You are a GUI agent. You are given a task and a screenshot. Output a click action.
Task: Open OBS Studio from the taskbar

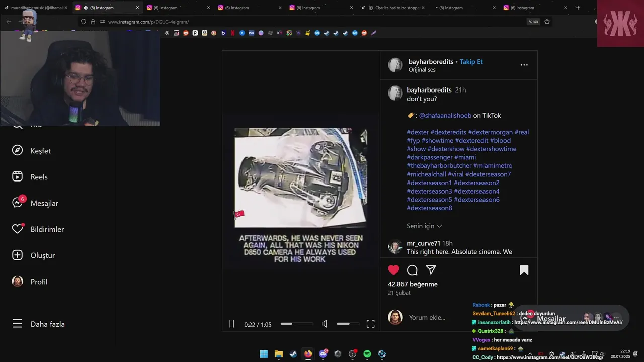point(353,354)
